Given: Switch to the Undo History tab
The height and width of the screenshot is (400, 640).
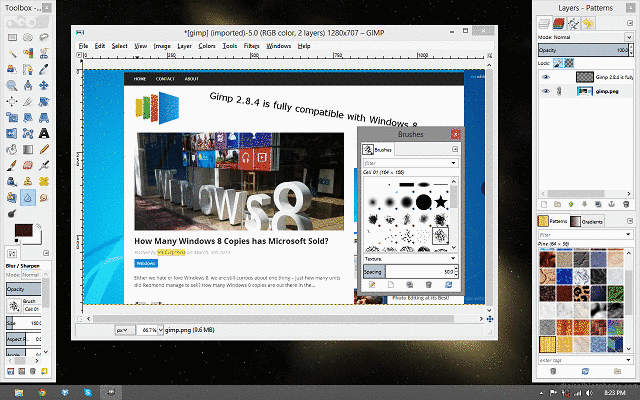Looking at the screenshot, I should click(x=588, y=24).
